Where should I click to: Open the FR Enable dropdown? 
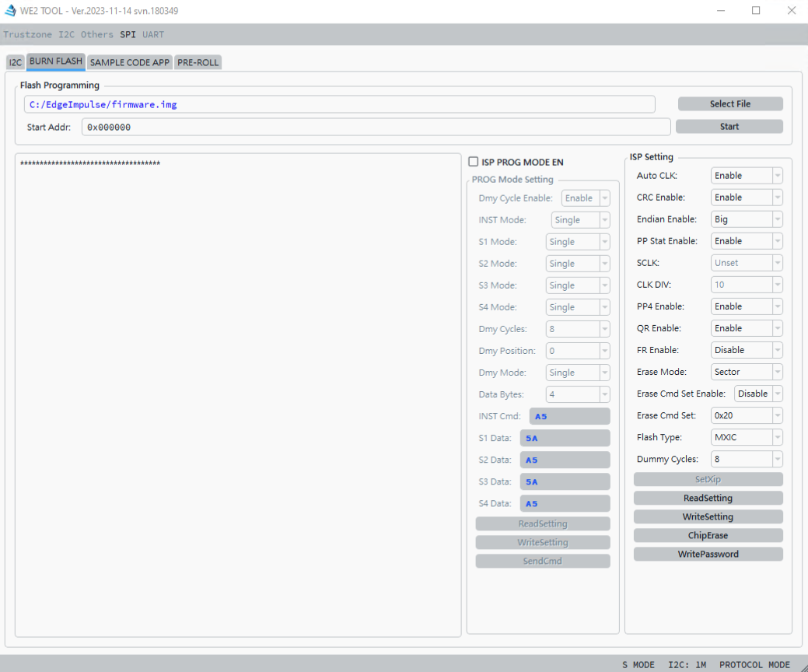747,350
